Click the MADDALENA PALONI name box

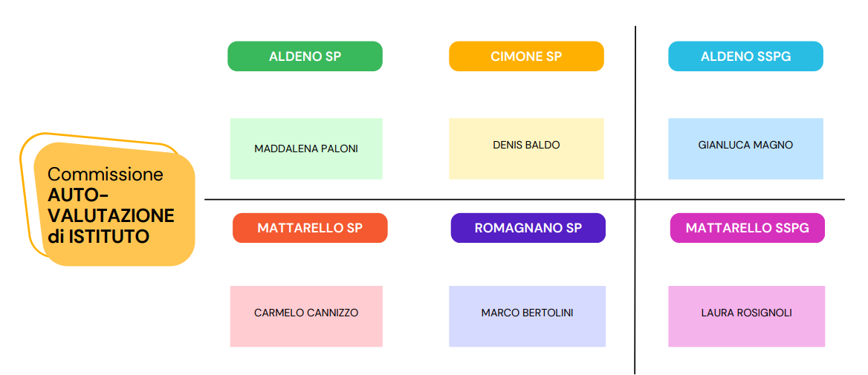click(306, 149)
